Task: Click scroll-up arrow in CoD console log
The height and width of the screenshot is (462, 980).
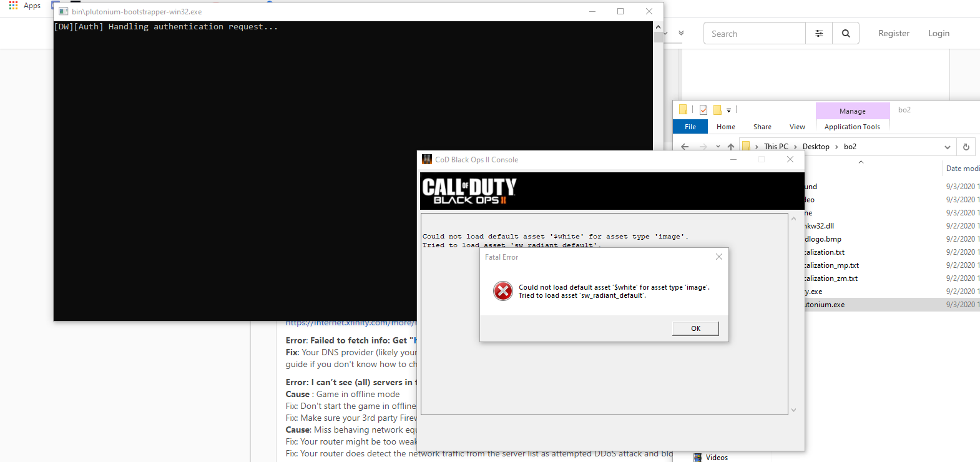Action: click(x=794, y=219)
